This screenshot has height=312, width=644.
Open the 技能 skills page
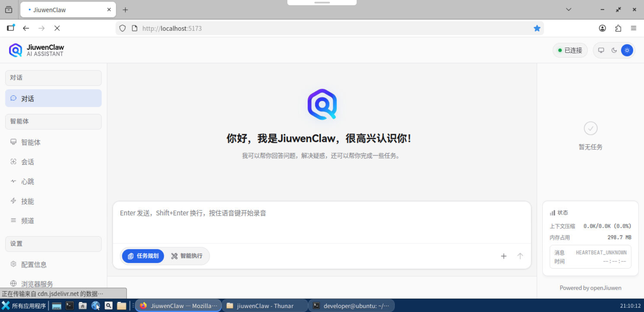(x=53, y=201)
